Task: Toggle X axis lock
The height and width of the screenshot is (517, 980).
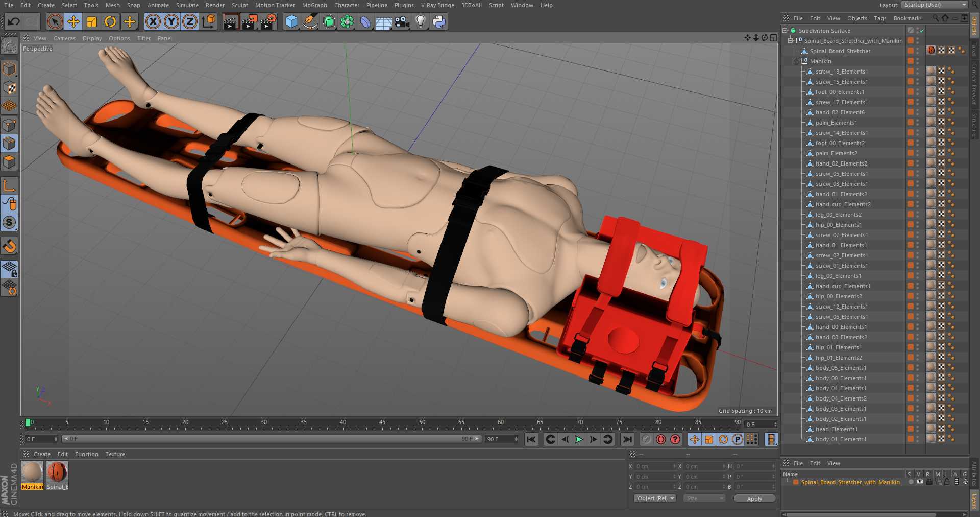Action: point(153,21)
